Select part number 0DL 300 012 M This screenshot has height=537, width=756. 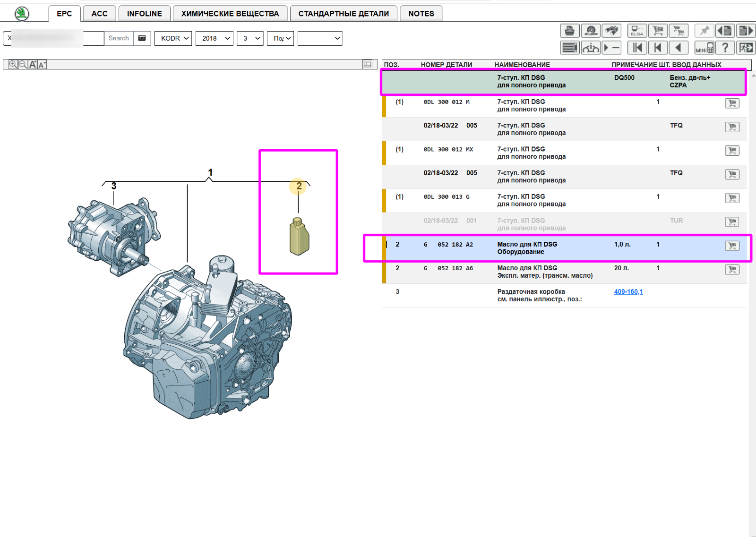[x=447, y=102]
